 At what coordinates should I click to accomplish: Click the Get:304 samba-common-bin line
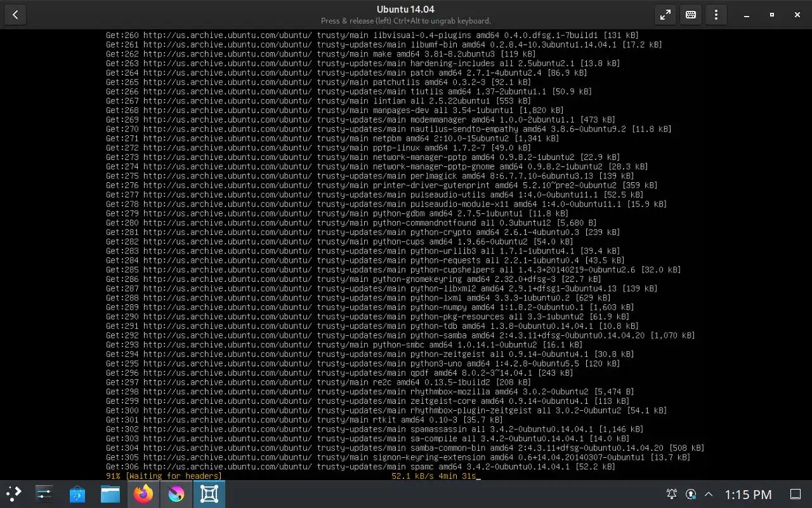[x=405, y=448]
